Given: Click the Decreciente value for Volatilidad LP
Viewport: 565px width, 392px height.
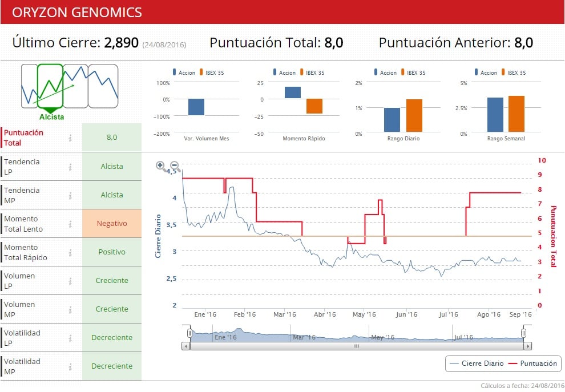Looking at the screenshot, I should pos(112,337).
